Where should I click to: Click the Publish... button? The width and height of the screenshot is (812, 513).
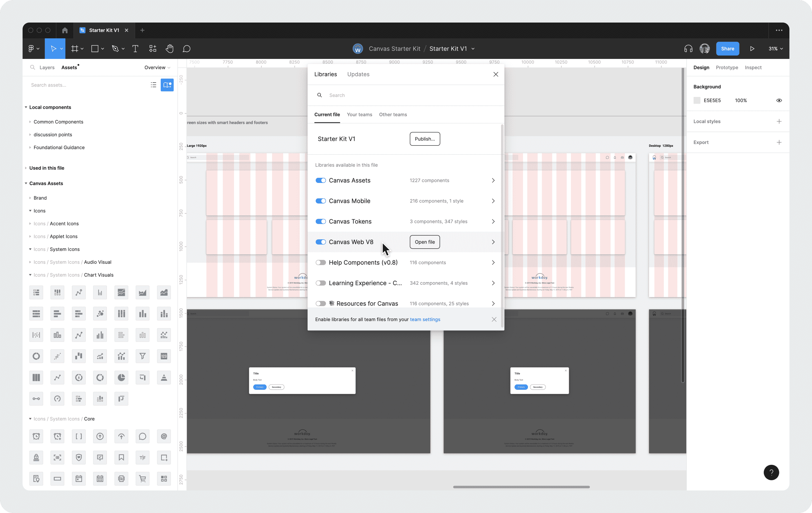(425, 139)
